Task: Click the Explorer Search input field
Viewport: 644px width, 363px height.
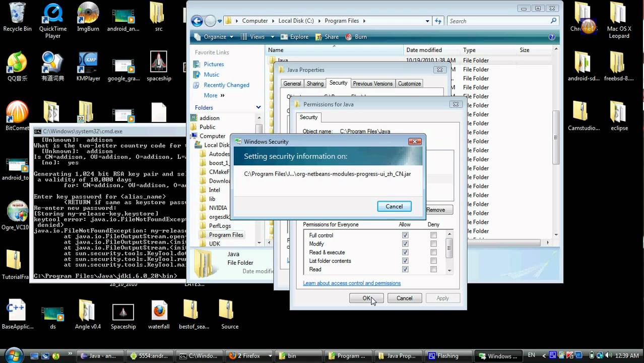Action: pyautogui.click(x=503, y=21)
